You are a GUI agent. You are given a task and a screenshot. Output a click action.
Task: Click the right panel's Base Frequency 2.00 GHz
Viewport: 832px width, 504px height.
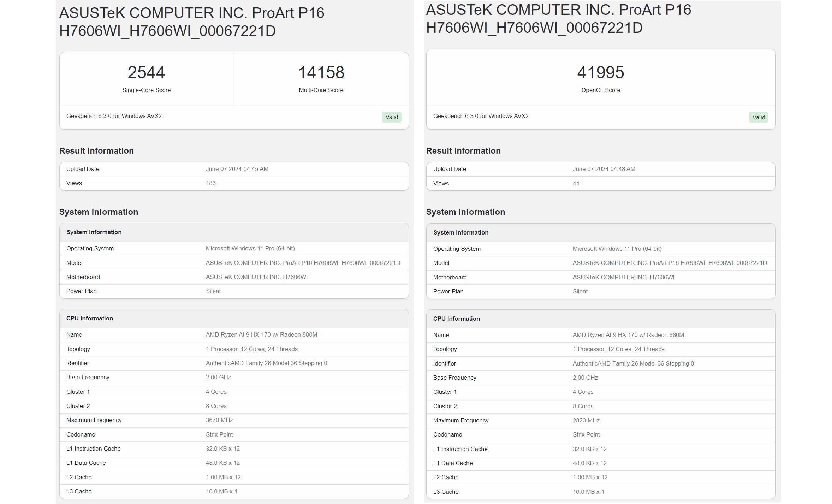pyautogui.click(x=585, y=378)
